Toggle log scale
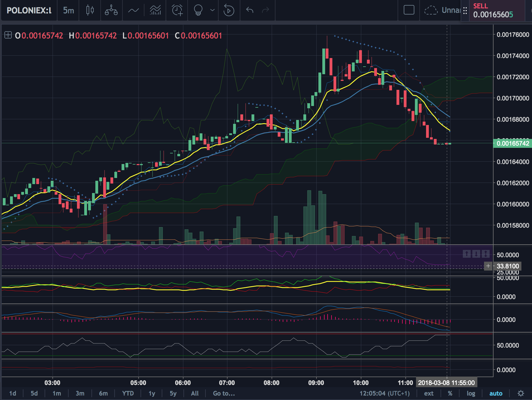Image resolution: width=532 pixels, height=400 pixels. (x=471, y=393)
